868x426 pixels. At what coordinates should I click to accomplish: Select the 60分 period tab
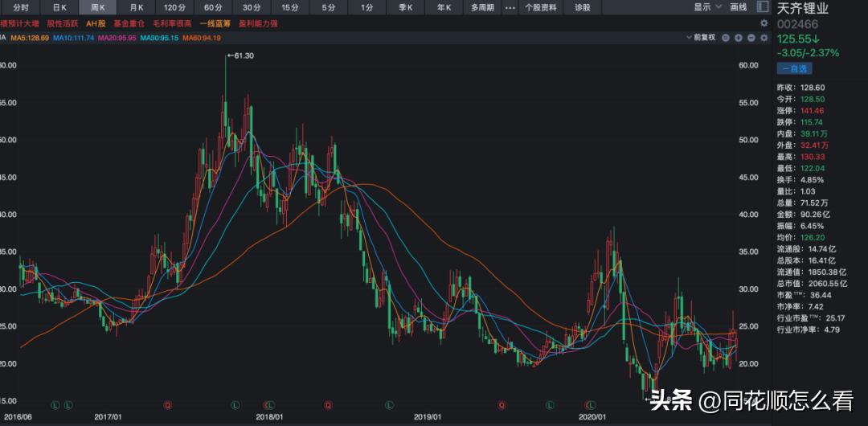coord(213,7)
